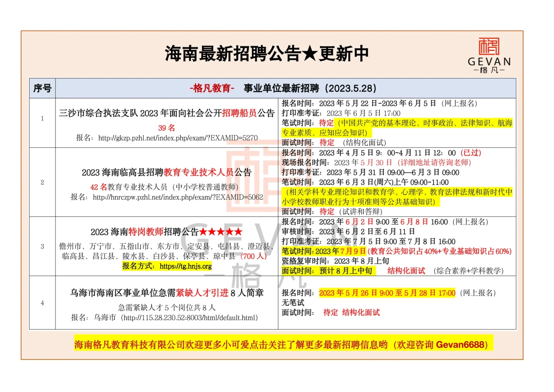The width and height of the screenshot is (554, 392).
Task: Click 打印准考证 7月5日至7月8日 line
Action: coord(369,241)
